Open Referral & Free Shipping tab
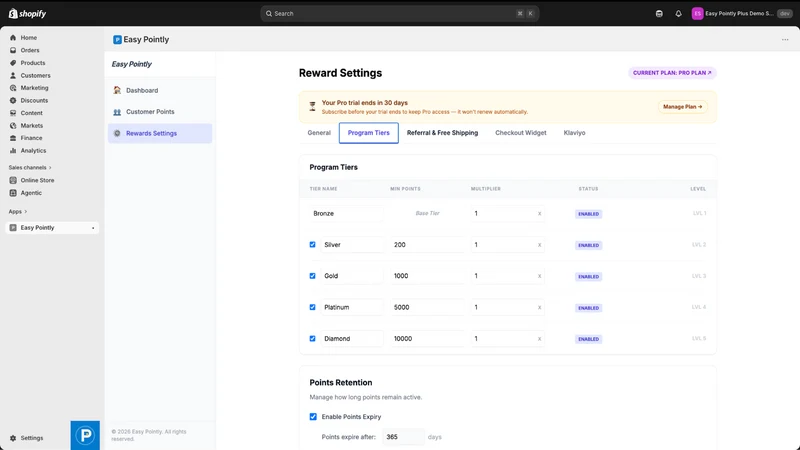800x450 pixels. point(442,133)
